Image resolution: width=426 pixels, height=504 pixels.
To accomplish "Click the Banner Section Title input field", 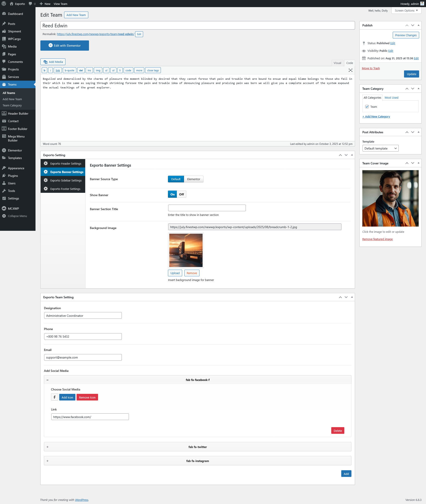I will [x=207, y=208].
